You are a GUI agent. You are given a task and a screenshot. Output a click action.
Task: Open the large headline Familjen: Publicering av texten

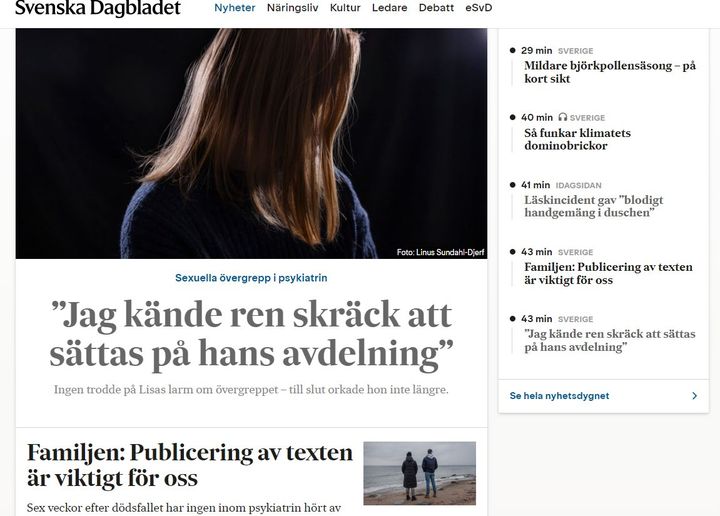tap(190, 466)
